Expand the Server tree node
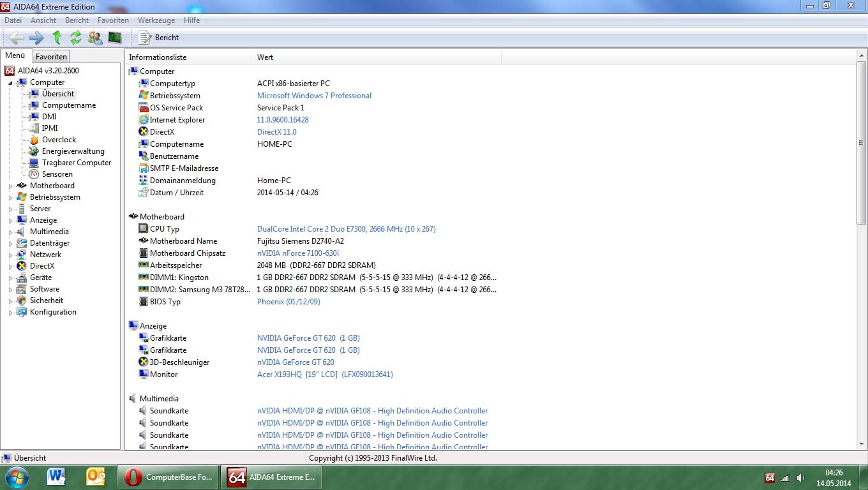 click(10, 209)
